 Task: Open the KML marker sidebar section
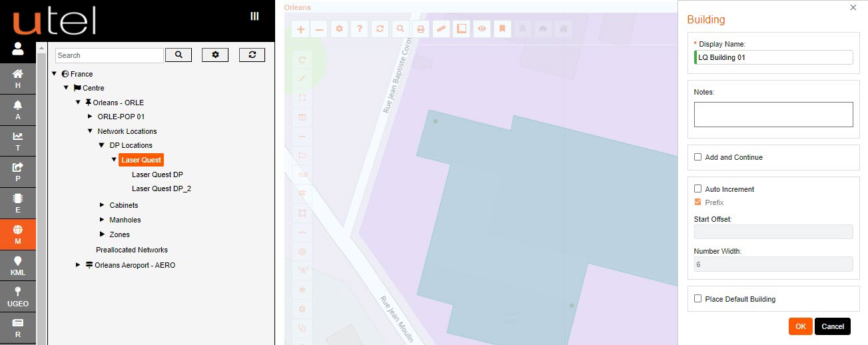[18, 265]
